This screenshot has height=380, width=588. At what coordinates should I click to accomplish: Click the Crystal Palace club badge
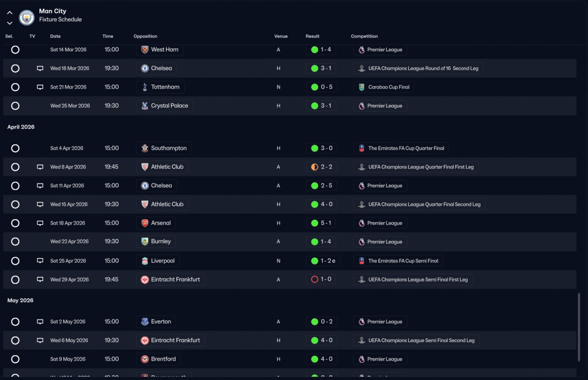point(145,106)
